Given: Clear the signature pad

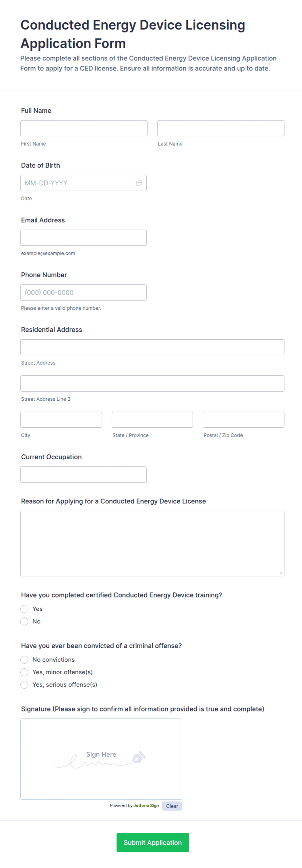Looking at the screenshot, I should 172,806.
